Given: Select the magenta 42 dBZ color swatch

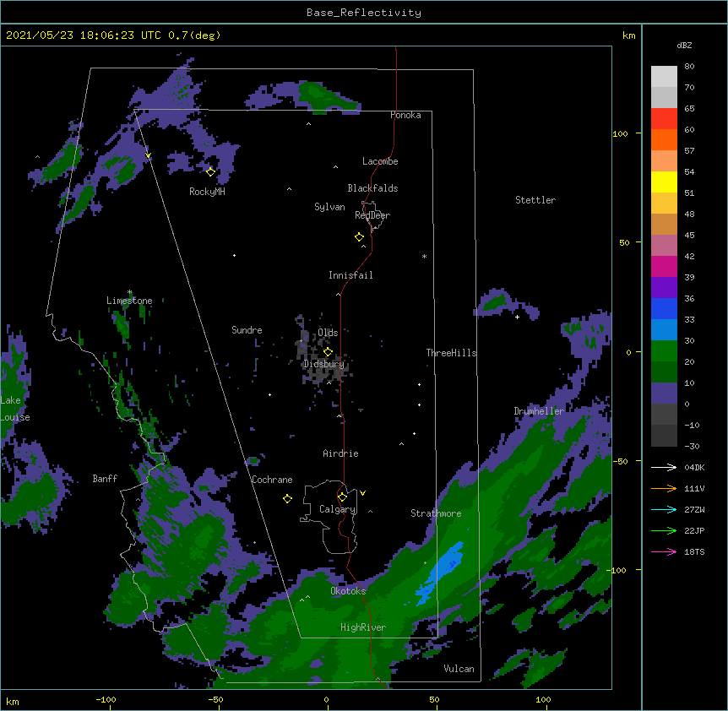Looking at the screenshot, I should [x=664, y=266].
